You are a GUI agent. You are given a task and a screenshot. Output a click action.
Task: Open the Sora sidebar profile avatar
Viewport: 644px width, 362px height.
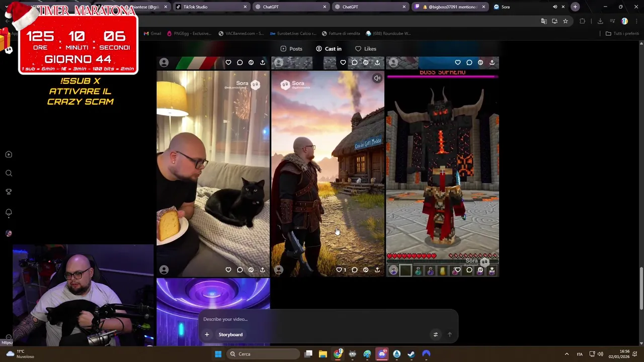tap(9, 233)
